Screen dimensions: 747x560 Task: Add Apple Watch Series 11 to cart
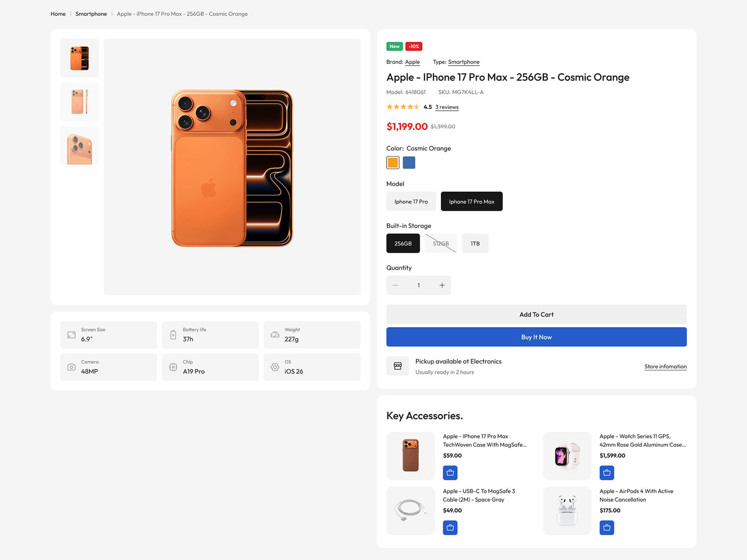606,472
